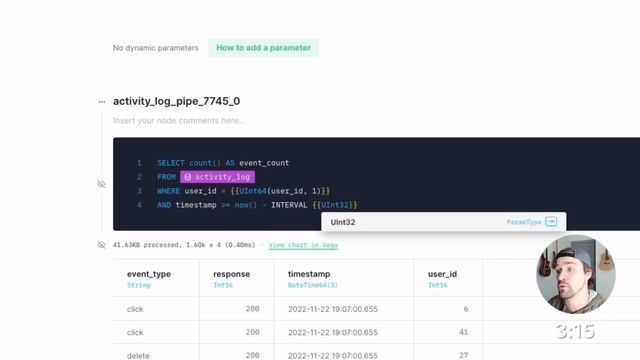The width and height of the screenshot is (640, 360).
Task: Click the presenter webcam thumbnail
Action: coord(576,274)
